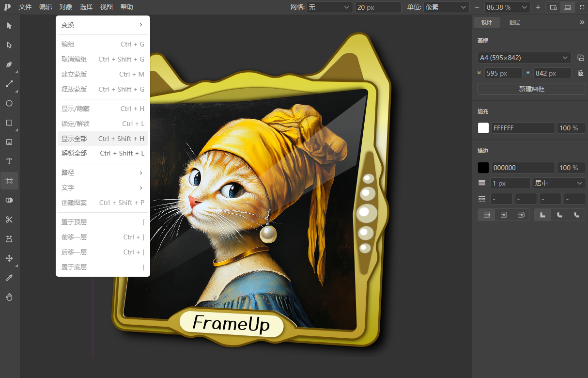Click the black stroke color swatch
Viewport: 588px width, 378px height.
coord(483,168)
